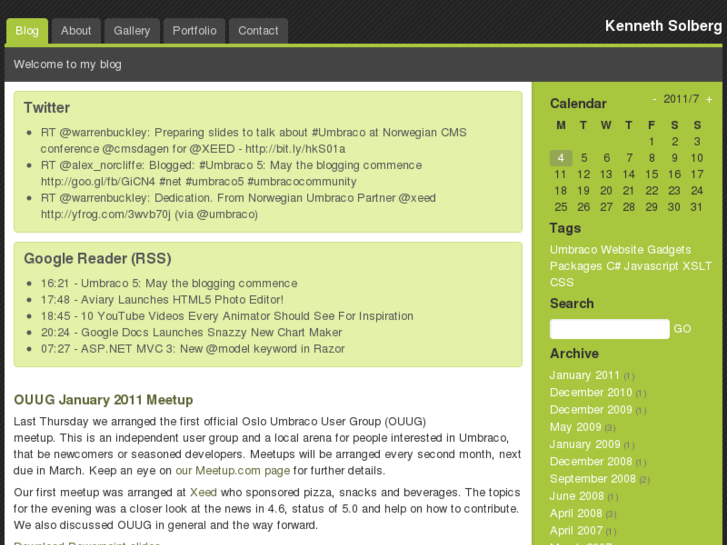Image resolution: width=727 pixels, height=545 pixels.
Task: Follow the 'our Meetup.com page' link
Action: [x=233, y=471]
